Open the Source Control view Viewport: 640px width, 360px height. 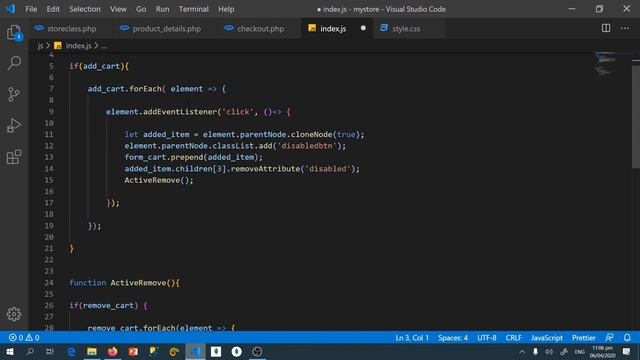[14, 94]
